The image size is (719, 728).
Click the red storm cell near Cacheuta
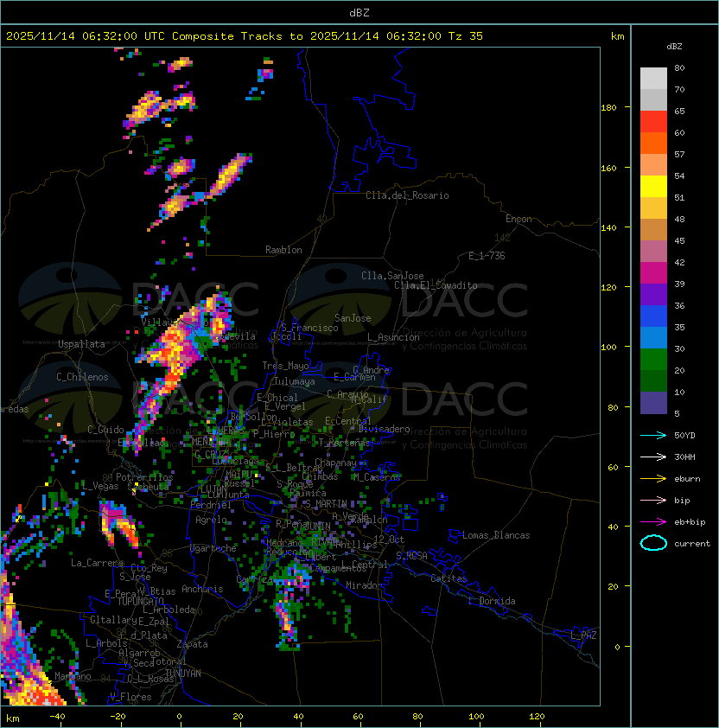click(121, 525)
